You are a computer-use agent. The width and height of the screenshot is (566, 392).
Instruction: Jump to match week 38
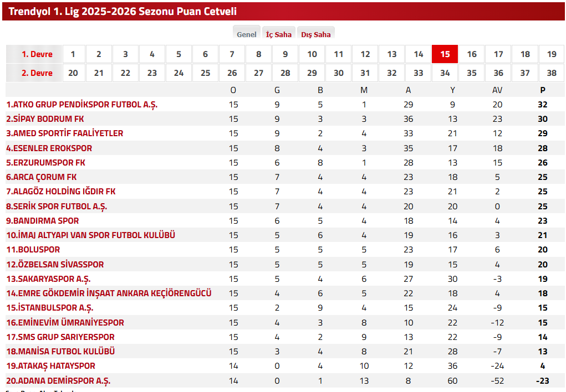coord(551,73)
